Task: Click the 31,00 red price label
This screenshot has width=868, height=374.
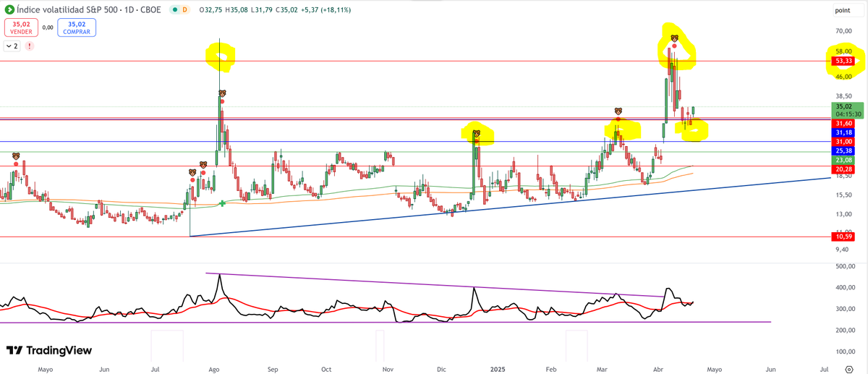Action: coord(843,142)
